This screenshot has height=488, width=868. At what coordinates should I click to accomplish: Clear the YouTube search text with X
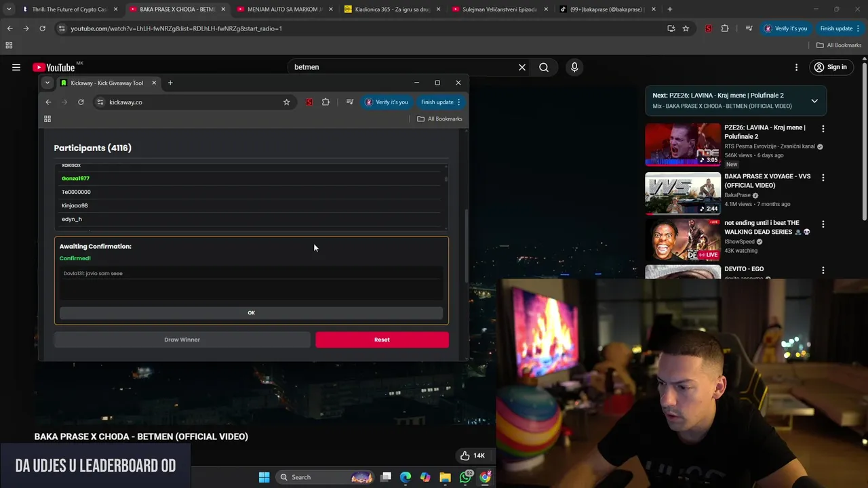coord(522,67)
